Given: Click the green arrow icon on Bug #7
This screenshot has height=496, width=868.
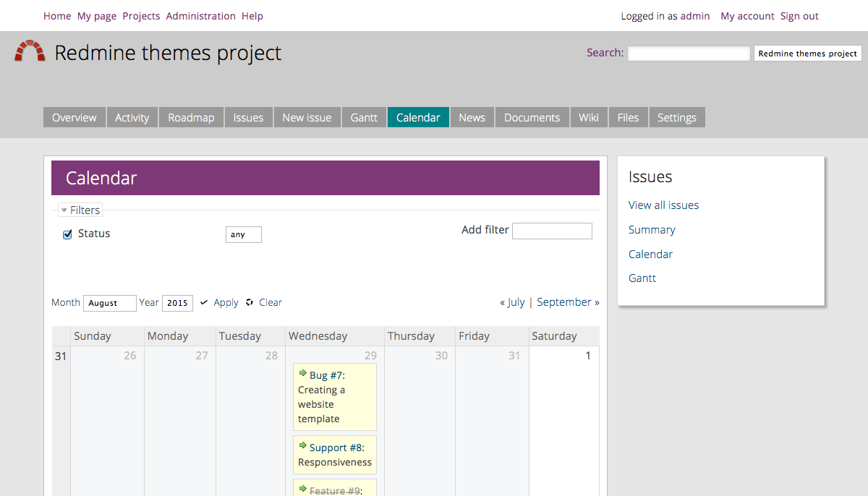Looking at the screenshot, I should coord(303,374).
